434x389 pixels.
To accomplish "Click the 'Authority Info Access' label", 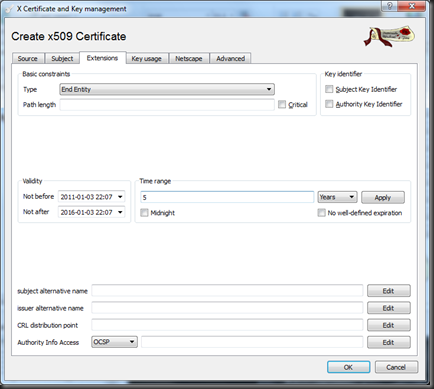I will [x=48, y=342].
